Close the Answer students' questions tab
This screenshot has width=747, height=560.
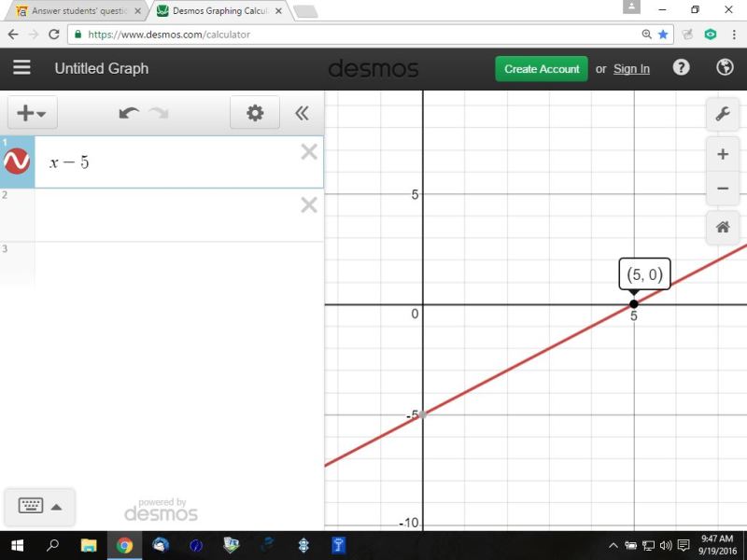pos(137,11)
